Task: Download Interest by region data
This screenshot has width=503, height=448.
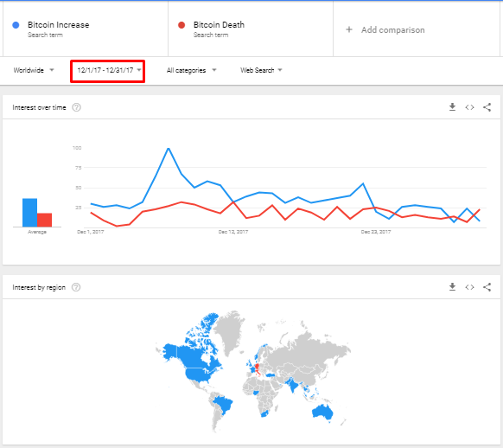Action: [452, 286]
